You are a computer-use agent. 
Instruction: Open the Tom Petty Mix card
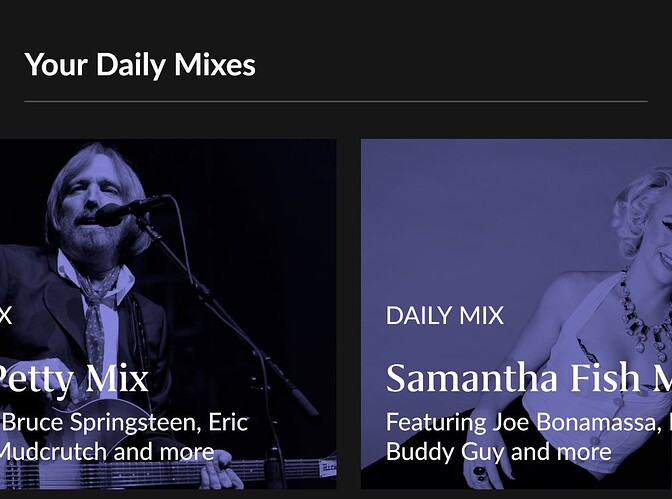tap(168, 314)
